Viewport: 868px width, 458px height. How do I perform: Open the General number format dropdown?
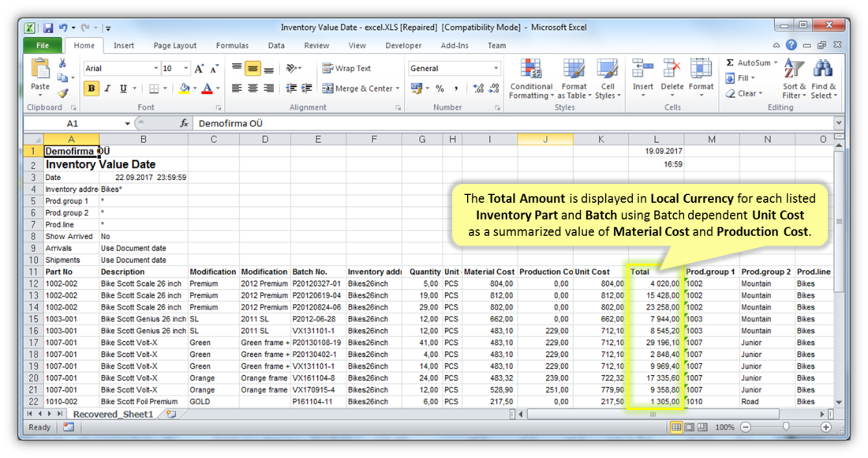[x=496, y=68]
